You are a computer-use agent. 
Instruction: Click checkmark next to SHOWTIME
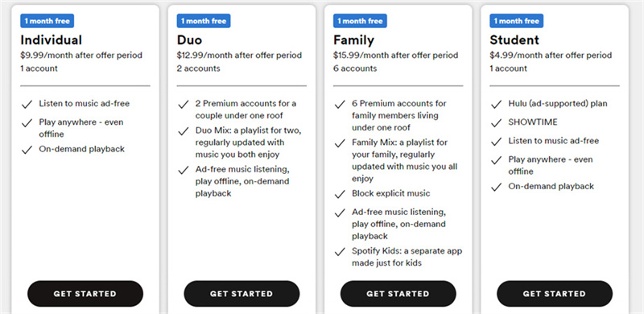[x=496, y=123]
